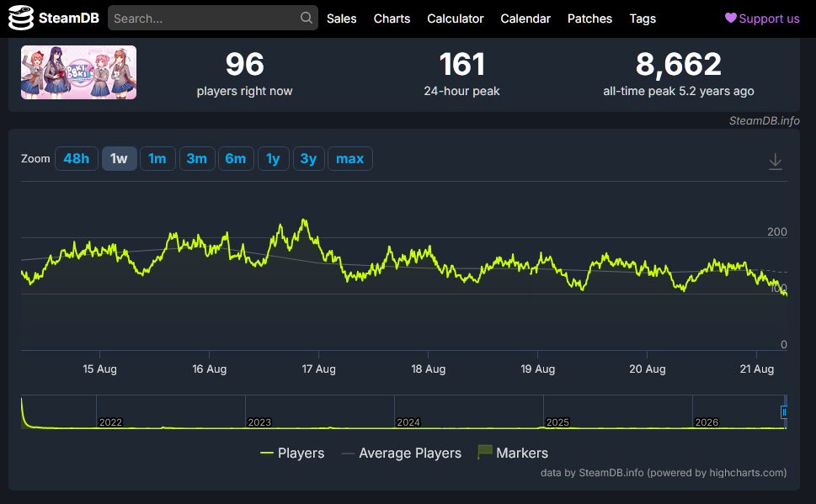Click the navigator range handle icon
The image size is (816, 504).
click(x=784, y=412)
